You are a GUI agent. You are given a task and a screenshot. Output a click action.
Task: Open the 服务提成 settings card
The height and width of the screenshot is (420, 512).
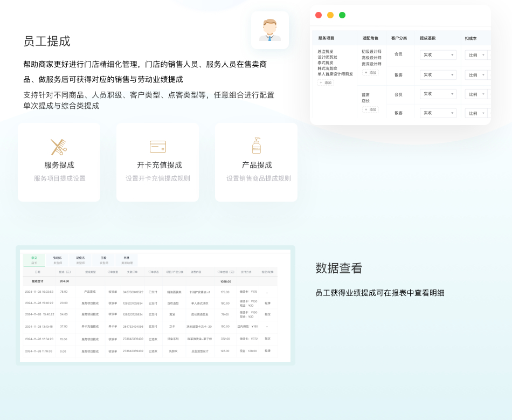pyautogui.click(x=59, y=162)
